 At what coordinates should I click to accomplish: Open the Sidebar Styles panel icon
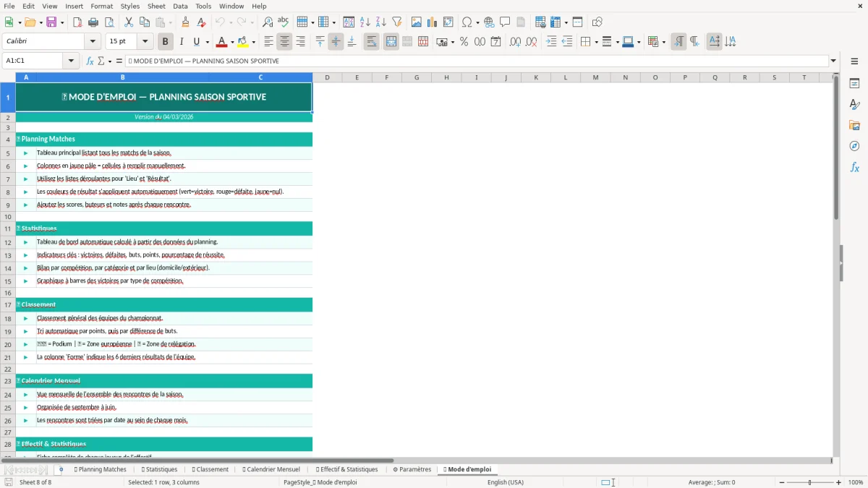pos(854,104)
